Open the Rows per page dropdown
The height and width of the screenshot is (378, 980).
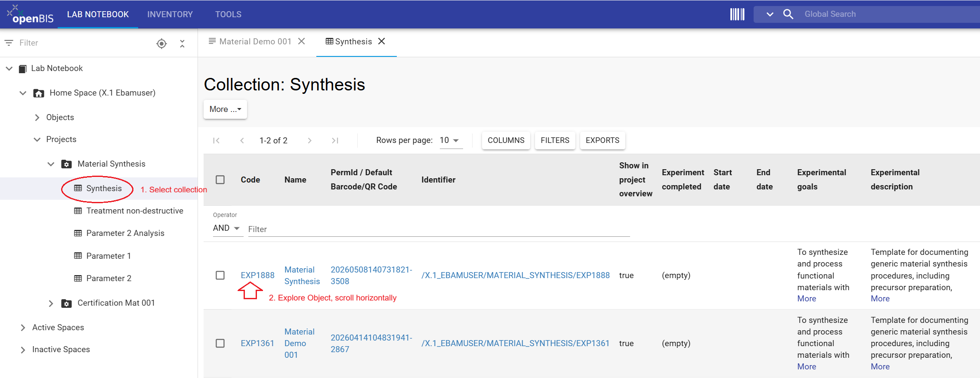coord(451,140)
